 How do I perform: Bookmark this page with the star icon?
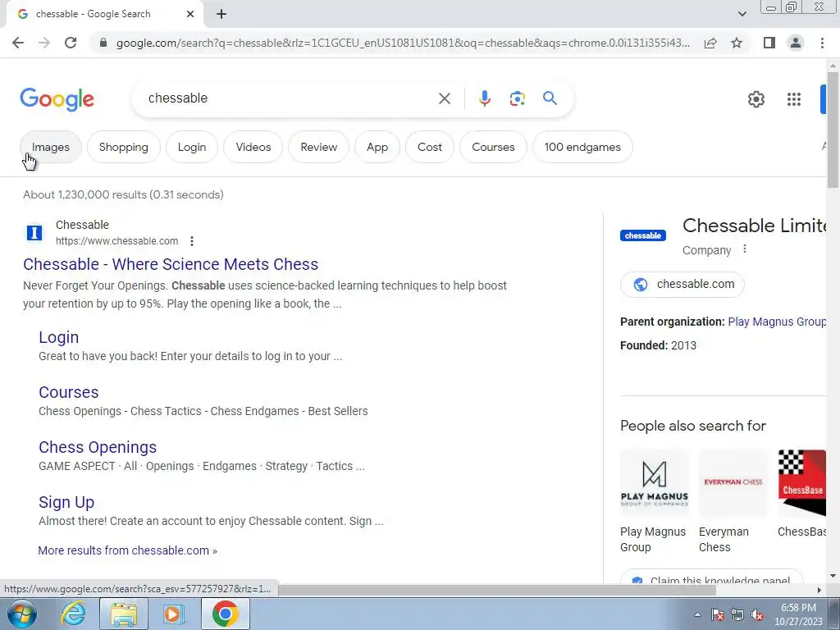point(737,43)
